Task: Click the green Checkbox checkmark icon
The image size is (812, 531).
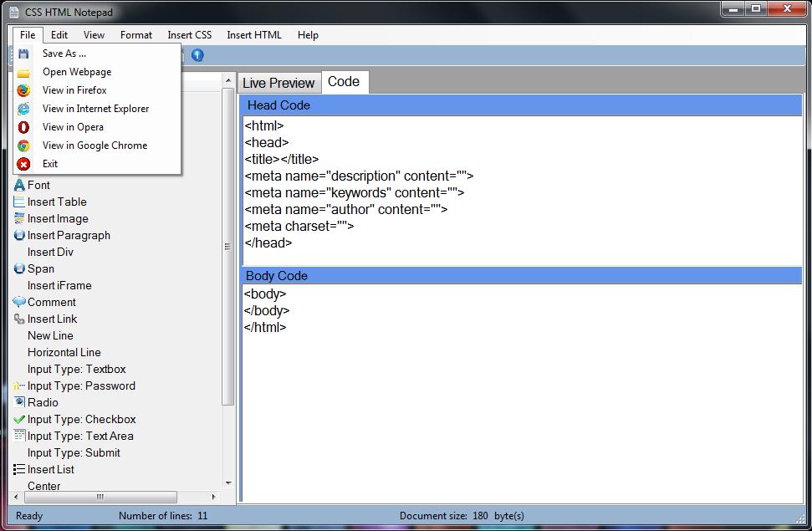Action: 19,419
